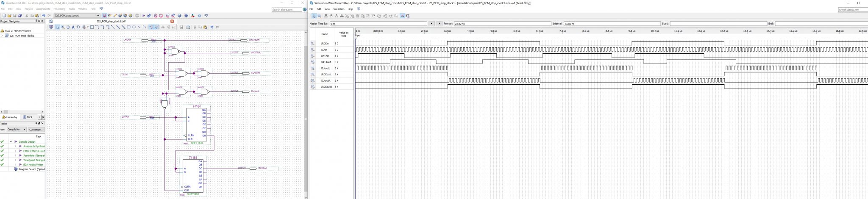868x199 pixels.
Task: Click the Customize... button in Tasks
Action: click(x=36, y=130)
